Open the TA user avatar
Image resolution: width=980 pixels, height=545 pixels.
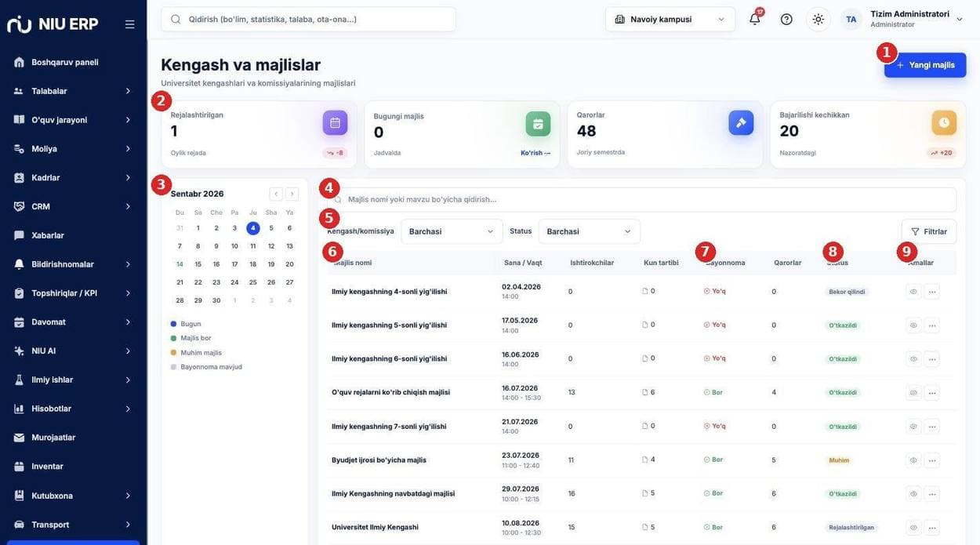851,19
